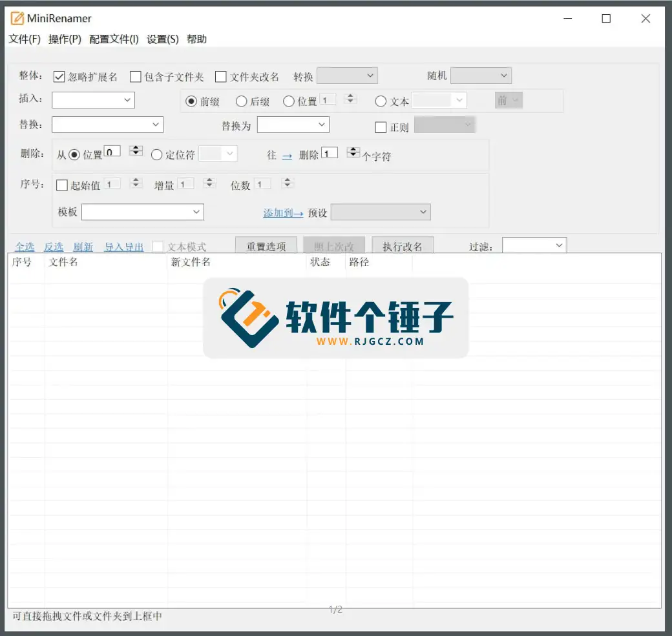Select the 前缀 radio button
672x636 pixels.
[191, 101]
